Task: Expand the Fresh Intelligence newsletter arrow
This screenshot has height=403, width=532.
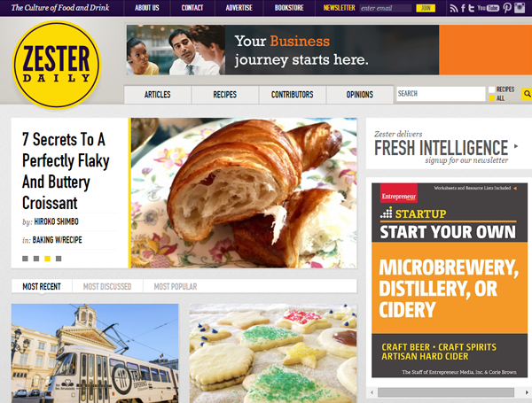Action: [x=516, y=146]
